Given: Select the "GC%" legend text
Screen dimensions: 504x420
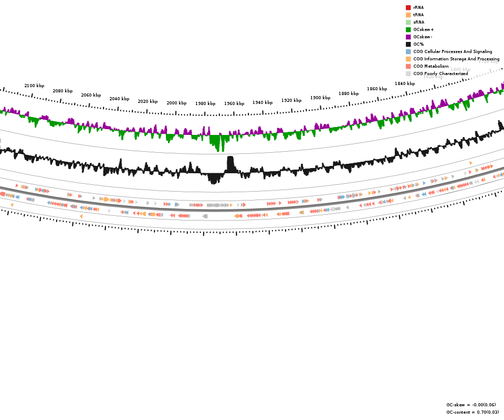Looking at the screenshot, I should pos(418,44).
